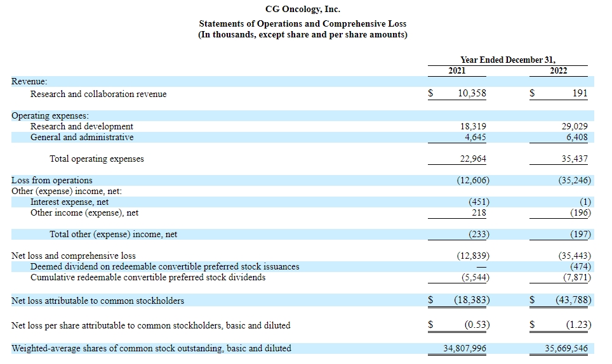Select G&A value 6,408
This screenshot has height=364, width=612.
tap(577, 137)
